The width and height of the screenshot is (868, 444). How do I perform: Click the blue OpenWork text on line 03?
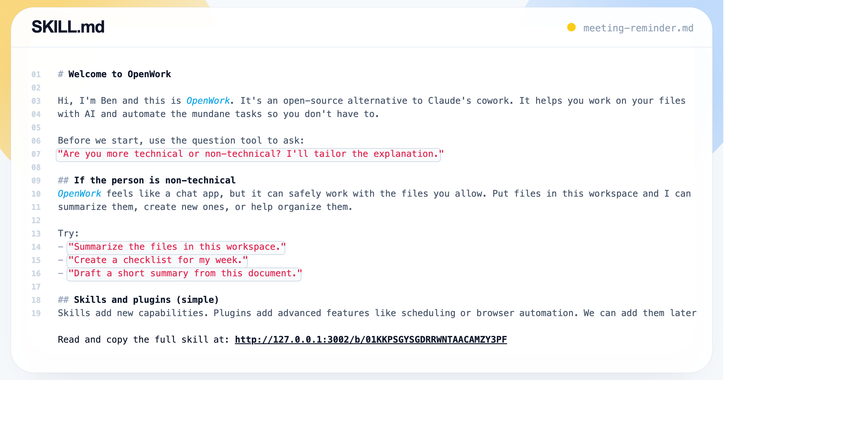coord(208,101)
